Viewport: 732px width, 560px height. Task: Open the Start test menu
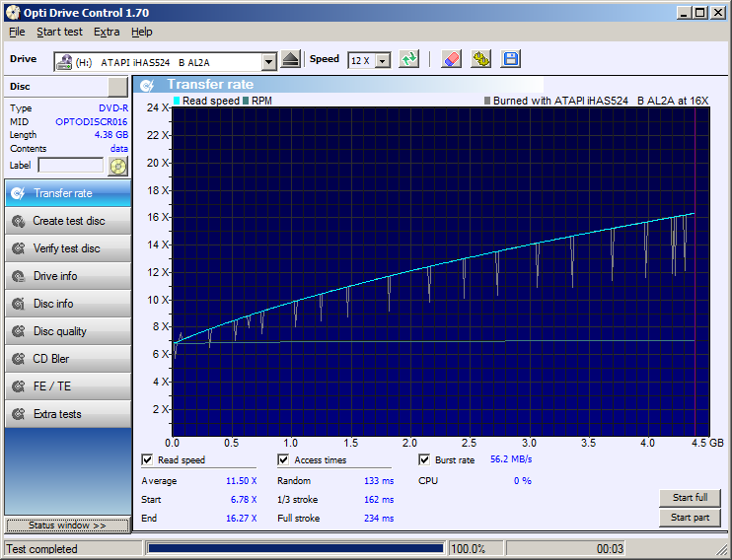(59, 32)
